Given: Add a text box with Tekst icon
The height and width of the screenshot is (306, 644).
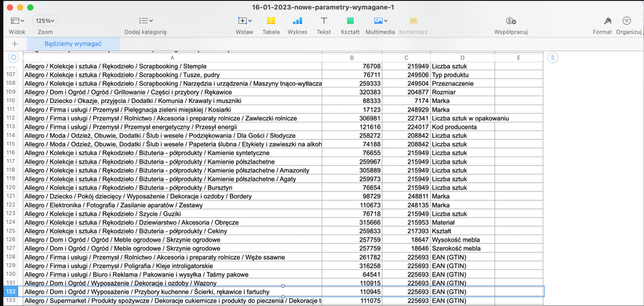Looking at the screenshot, I should point(324,21).
